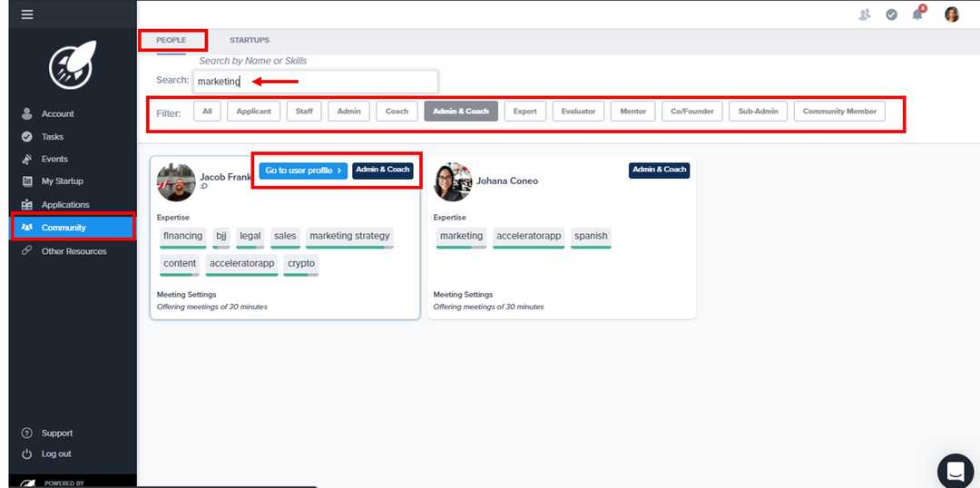980x488 pixels.
Task: Click Johana's acceleratorapp expertise tag
Action: click(x=529, y=236)
